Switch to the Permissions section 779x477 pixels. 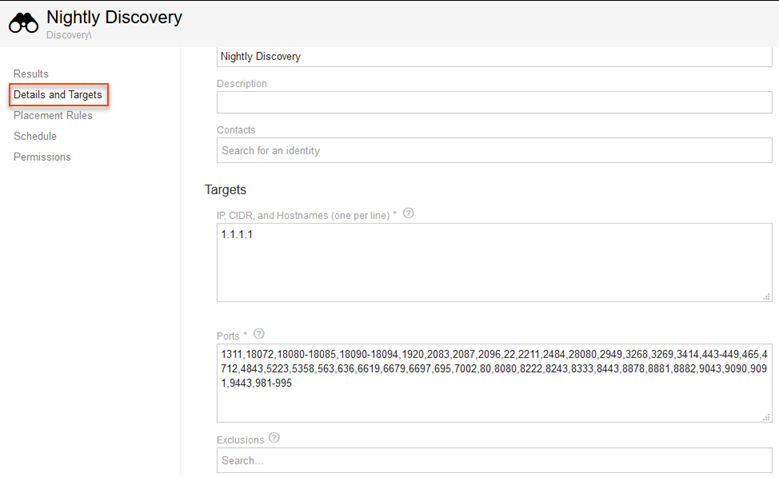(x=42, y=157)
